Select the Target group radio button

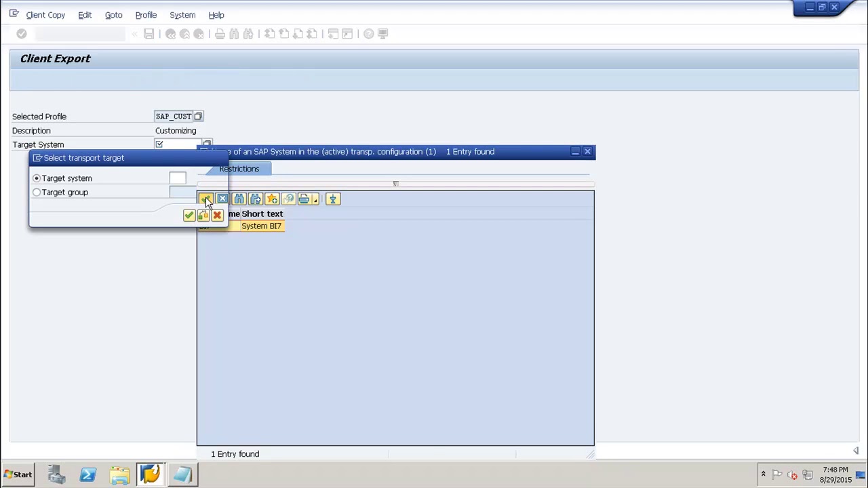[37, 192]
